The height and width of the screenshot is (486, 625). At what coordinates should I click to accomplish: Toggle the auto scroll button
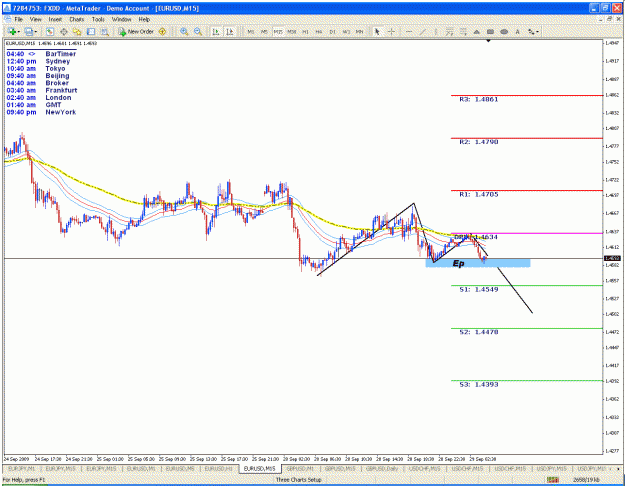click(x=216, y=31)
